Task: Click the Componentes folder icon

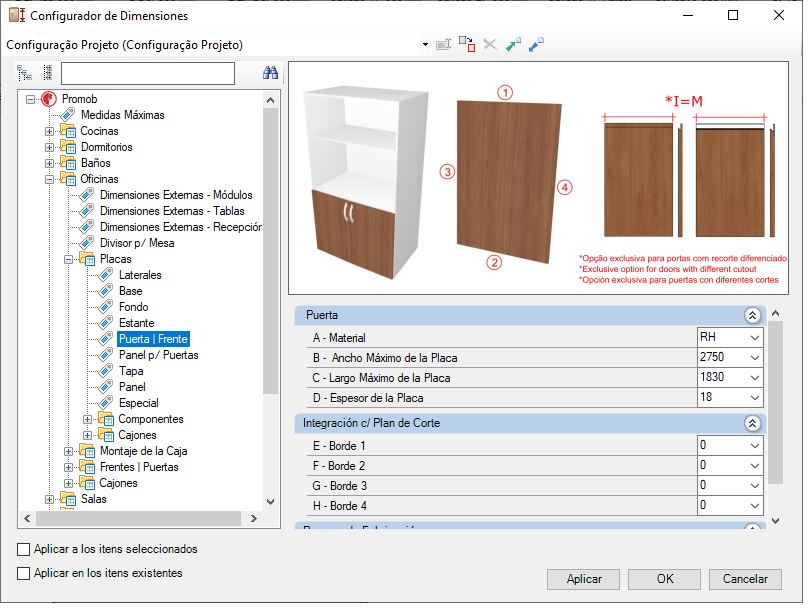Action: click(106, 419)
